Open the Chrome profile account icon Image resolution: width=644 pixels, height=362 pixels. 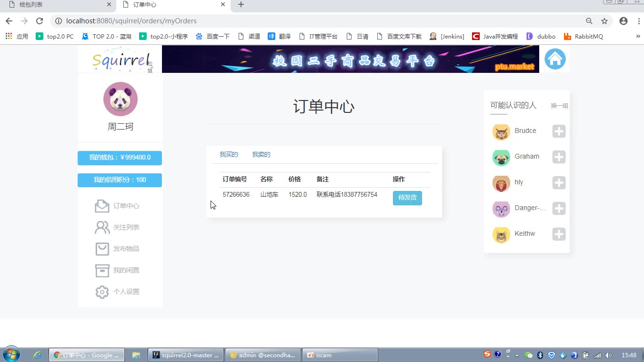pos(624,21)
